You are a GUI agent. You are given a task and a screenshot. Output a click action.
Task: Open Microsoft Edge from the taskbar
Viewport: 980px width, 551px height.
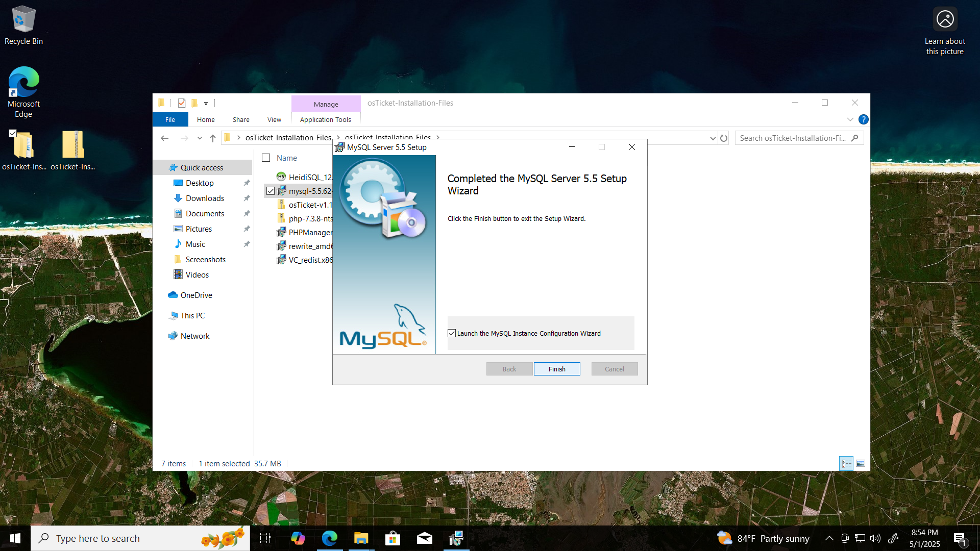point(330,538)
